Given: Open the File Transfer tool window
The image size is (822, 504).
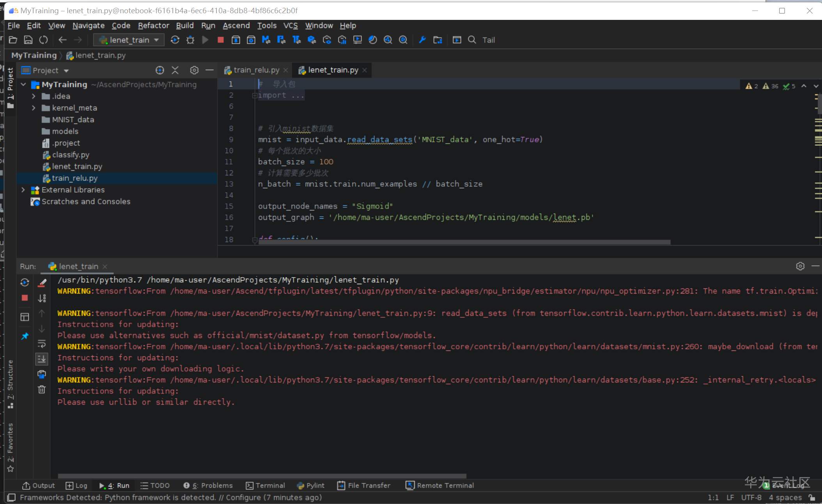Looking at the screenshot, I should click(x=364, y=485).
